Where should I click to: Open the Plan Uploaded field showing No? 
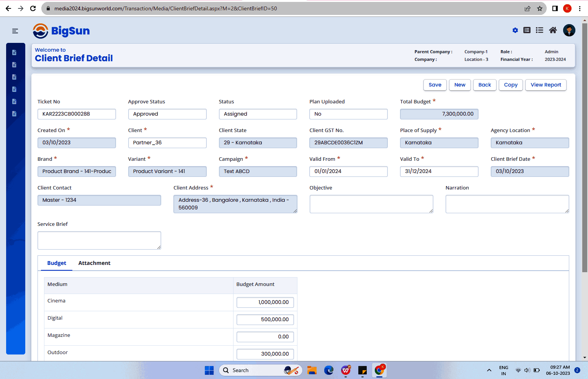tap(348, 114)
